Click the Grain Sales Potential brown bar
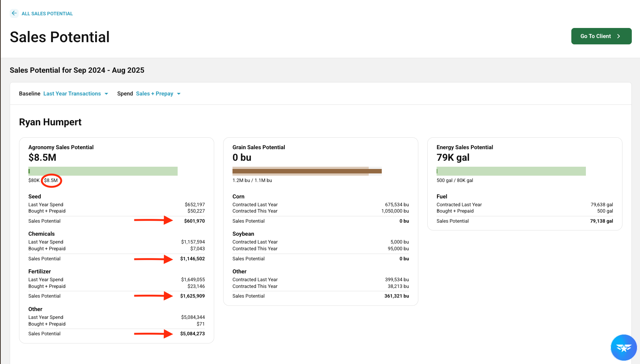Image resolution: width=640 pixels, height=364 pixels. (307, 171)
